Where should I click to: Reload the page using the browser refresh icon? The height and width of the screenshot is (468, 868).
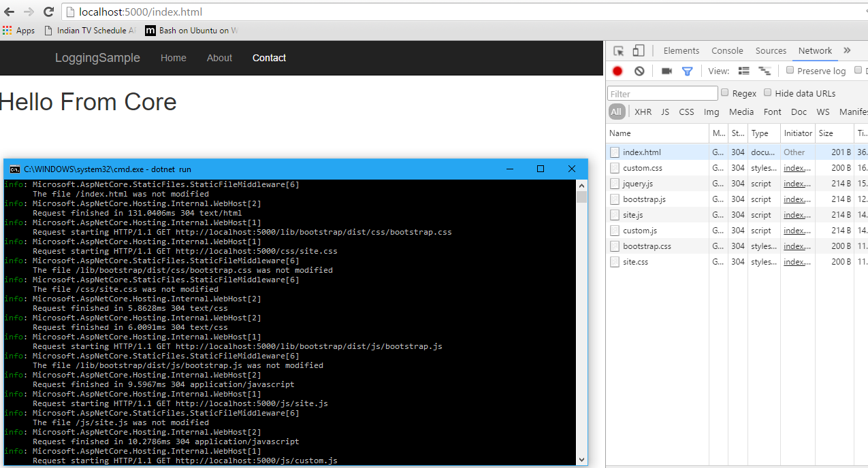(x=48, y=12)
